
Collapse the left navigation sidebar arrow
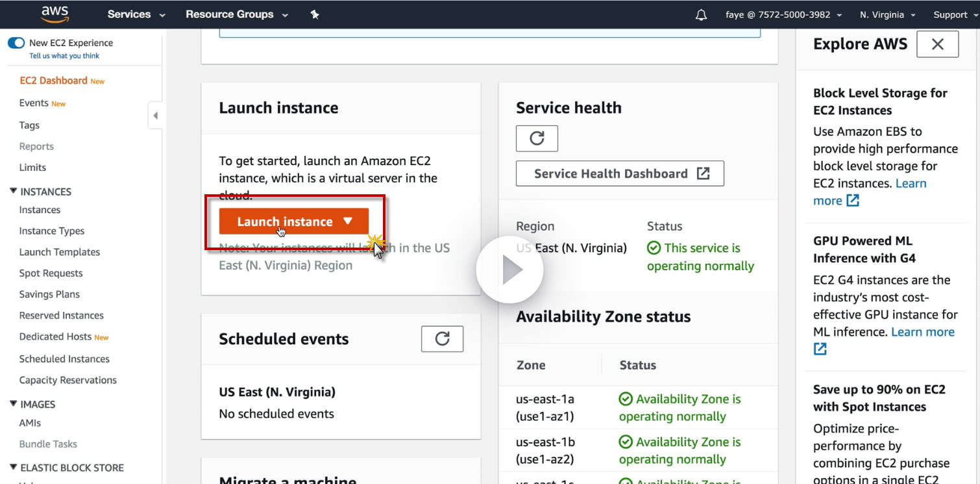(x=155, y=116)
